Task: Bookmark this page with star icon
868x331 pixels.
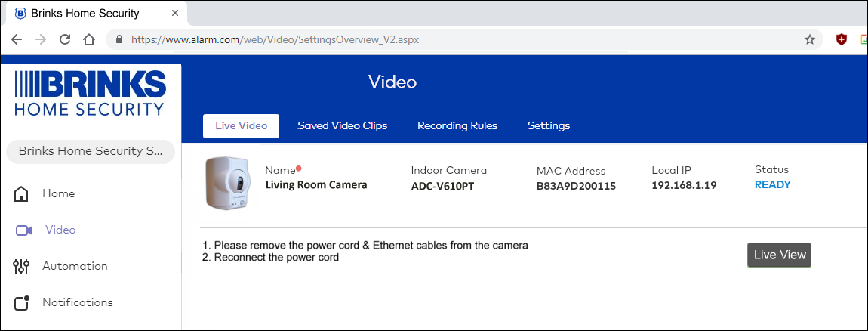Action: tap(810, 39)
